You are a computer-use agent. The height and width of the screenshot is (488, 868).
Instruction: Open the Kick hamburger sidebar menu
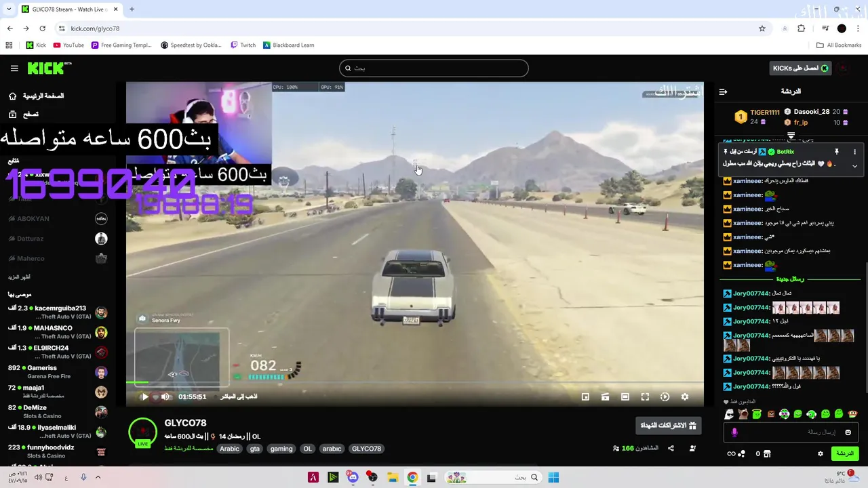click(14, 68)
